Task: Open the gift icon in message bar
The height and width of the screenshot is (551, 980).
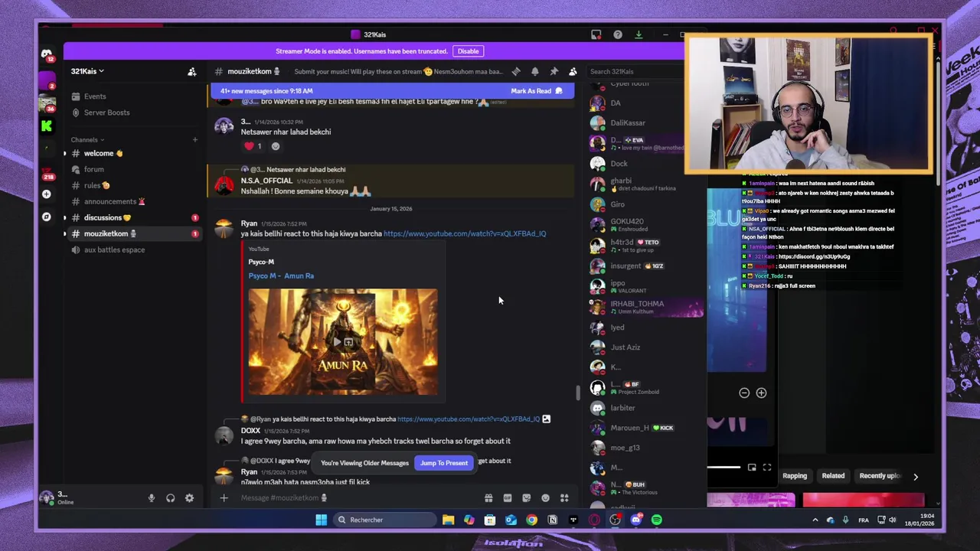Action: (x=488, y=498)
